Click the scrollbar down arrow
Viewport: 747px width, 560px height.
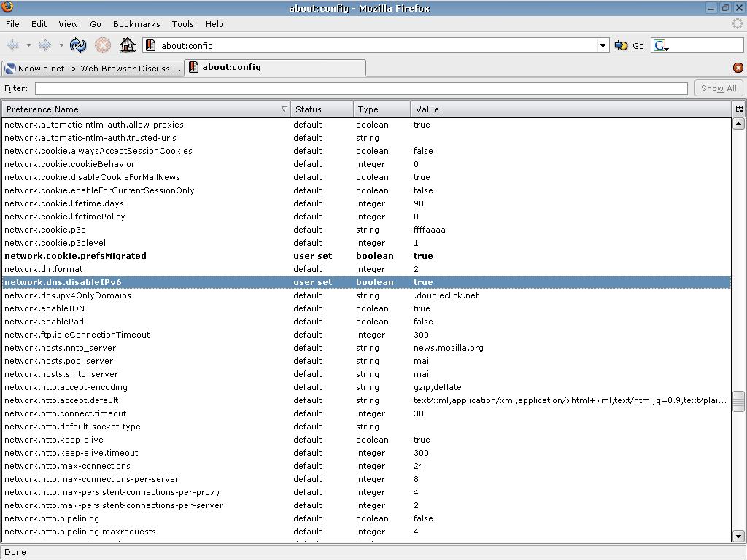(738, 536)
